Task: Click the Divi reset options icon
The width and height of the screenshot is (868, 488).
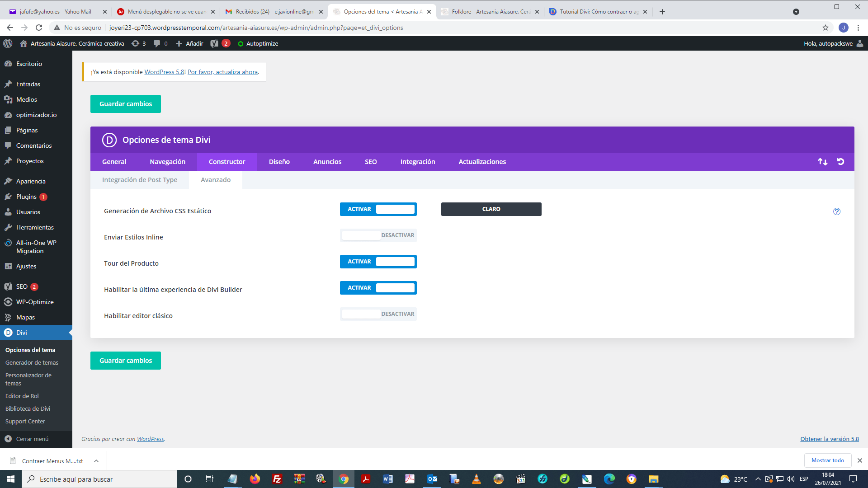Action: tap(840, 162)
